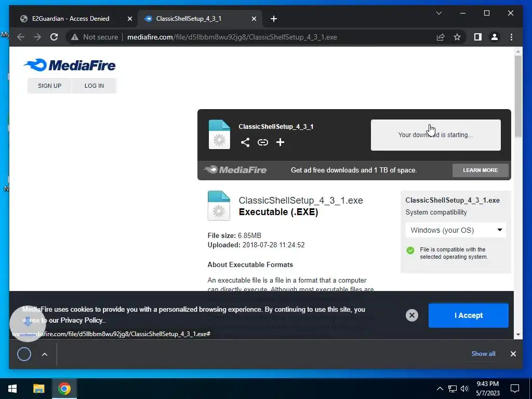Open the Windows (your OS) compatibility dropdown
Image resolution: width=532 pixels, height=399 pixels.
tap(456, 230)
